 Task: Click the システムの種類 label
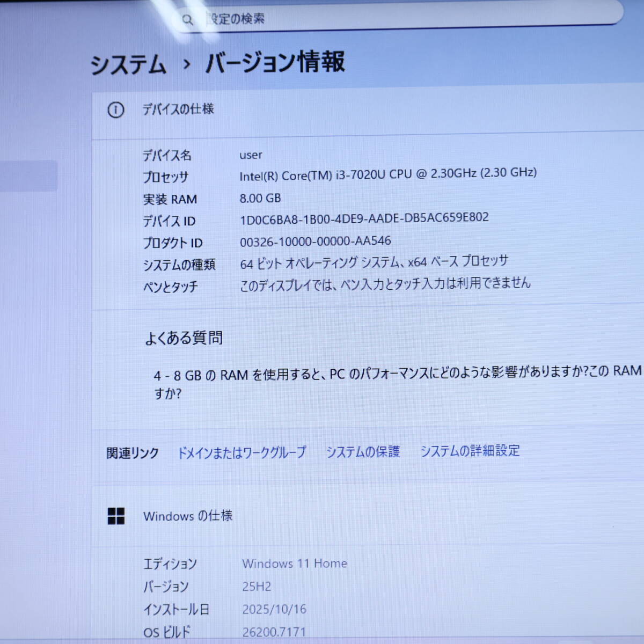[179, 265]
